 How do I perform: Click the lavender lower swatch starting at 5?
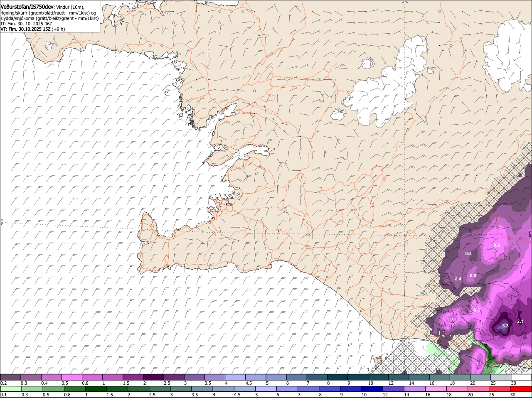pos(266,389)
